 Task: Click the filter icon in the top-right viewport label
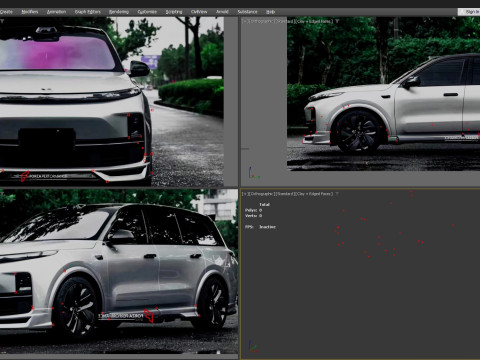coord(337,21)
